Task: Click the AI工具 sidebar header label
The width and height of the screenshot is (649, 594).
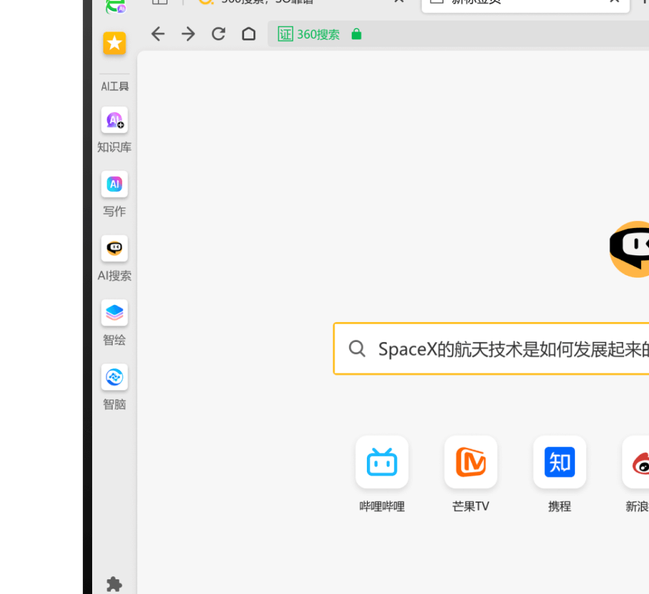Action: tap(115, 86)
